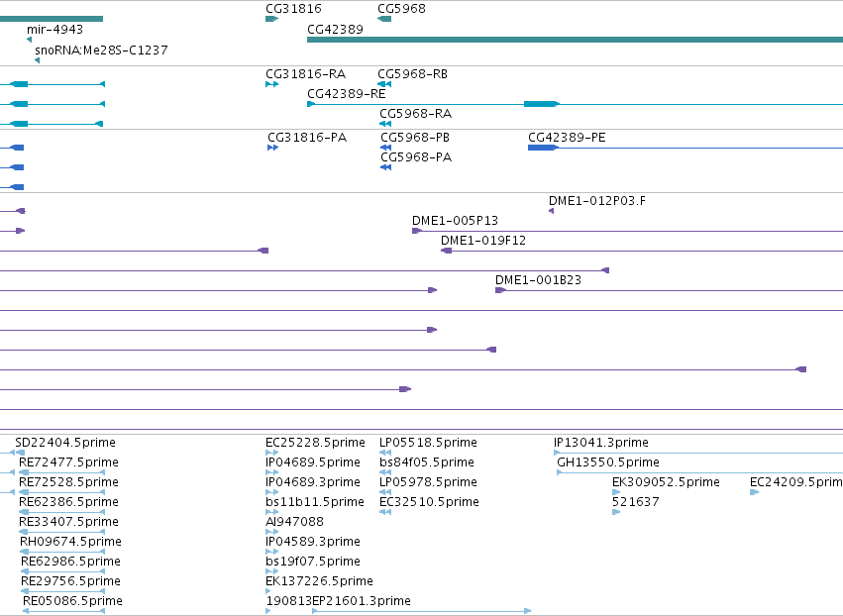Click the thick exon block of CG42389-RE
The height and width of the screenshot is (616, 843).
(x=542, y=104)
